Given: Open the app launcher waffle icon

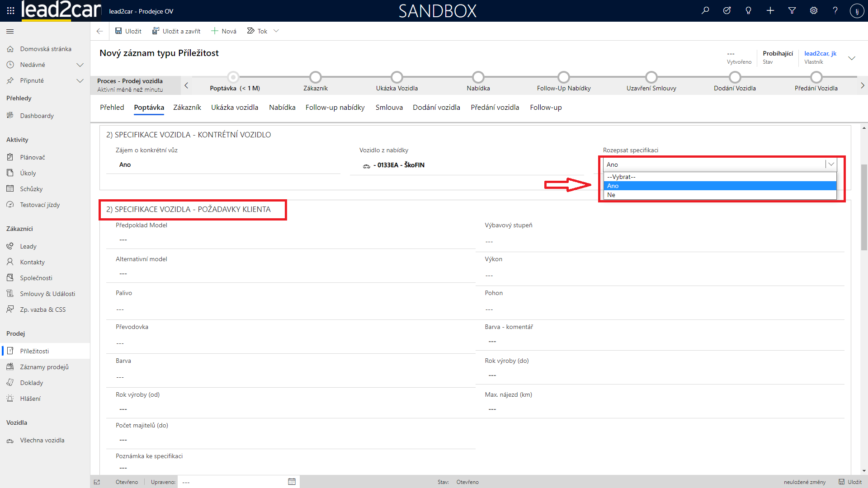Looking at the screenshot, I should [x=10, y=10].
